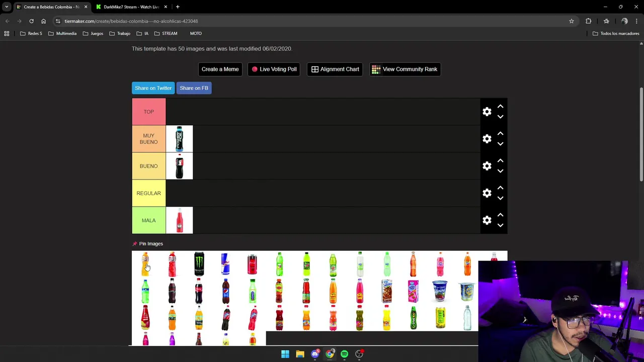Open a new browser tab
The width and height of the screenshot is (644, 362).
178,7
